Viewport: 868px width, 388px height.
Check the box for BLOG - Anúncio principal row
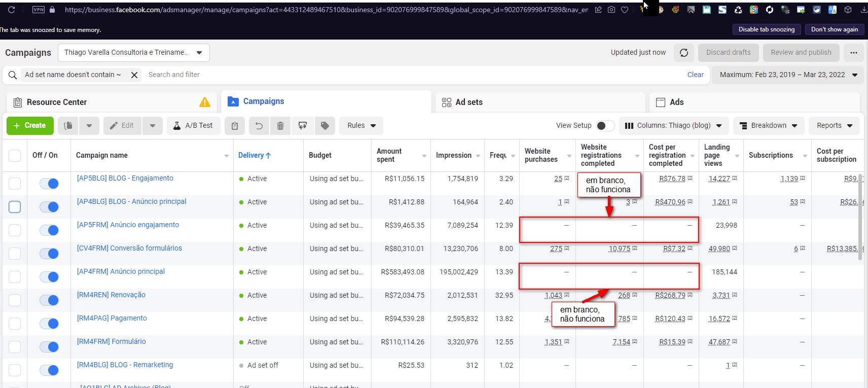15,207
